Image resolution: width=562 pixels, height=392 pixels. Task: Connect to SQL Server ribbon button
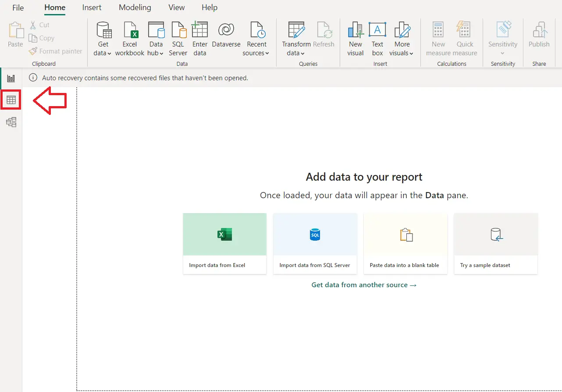(x=178, y=39)
